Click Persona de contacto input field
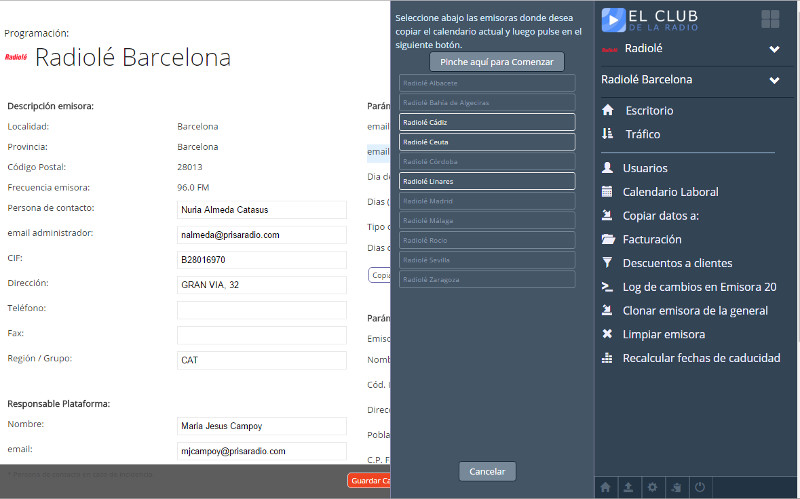The height and width of the screenshot is (499, 800). click(262, 210)
